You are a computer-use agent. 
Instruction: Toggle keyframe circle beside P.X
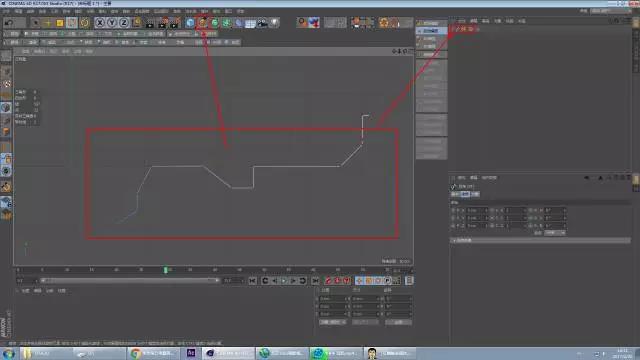[x=453, y=210]
